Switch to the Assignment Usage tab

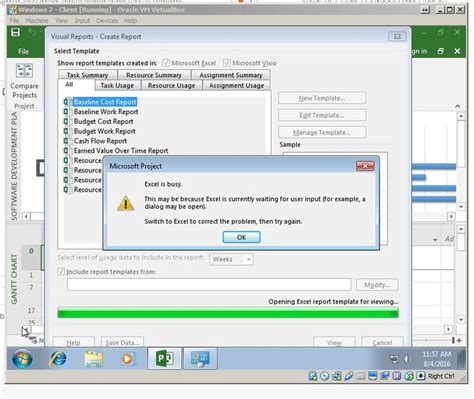click(x=236, y=86)
